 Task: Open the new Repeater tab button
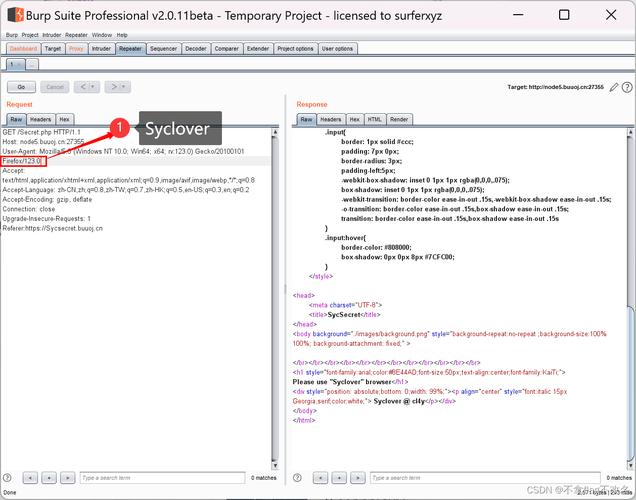tap(32, 64)
